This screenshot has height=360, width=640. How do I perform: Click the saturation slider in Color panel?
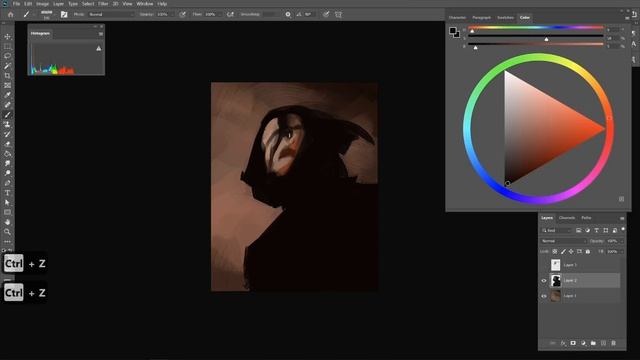coord(536,36)
